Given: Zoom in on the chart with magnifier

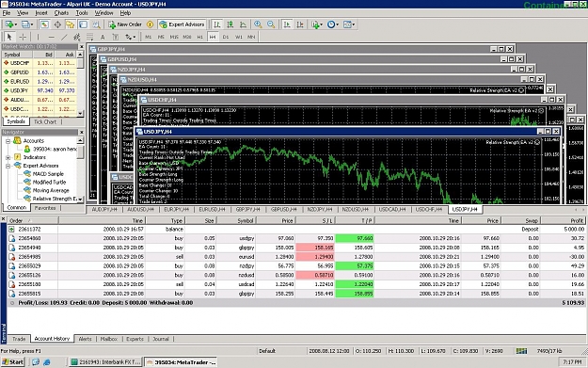Looking at the screenshot, I should pos(258,24).
